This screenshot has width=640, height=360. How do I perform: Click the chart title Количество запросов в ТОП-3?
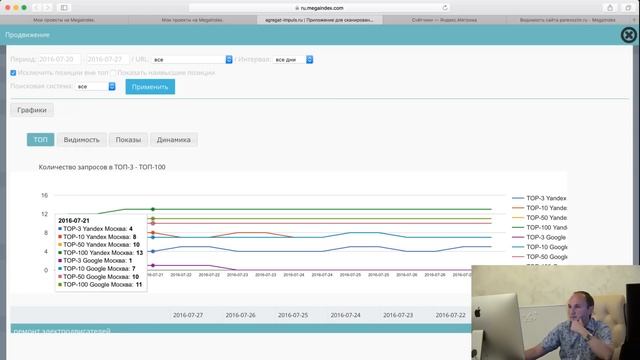[x=102, y=167]
